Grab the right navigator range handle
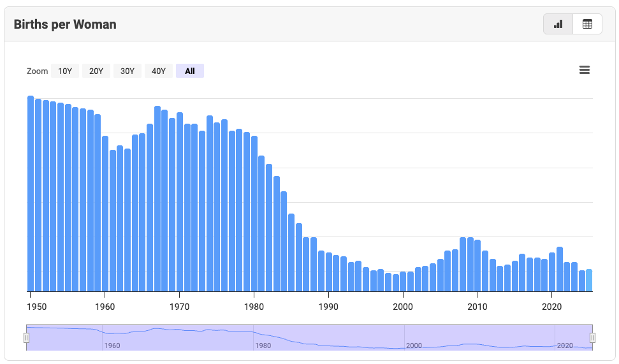619x364 pixels. (593, 338)
